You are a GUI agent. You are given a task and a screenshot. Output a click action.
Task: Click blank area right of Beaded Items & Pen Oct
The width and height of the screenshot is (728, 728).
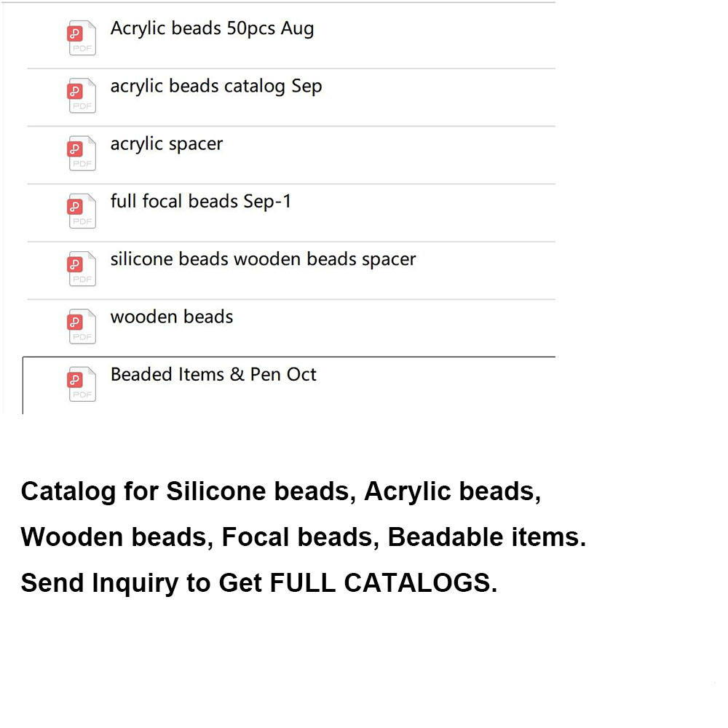(x=436, y=385)
